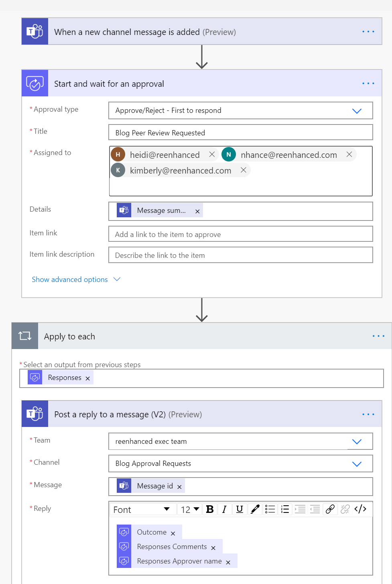Apply italic formatting in the Reply toolbar

point(225,509)
